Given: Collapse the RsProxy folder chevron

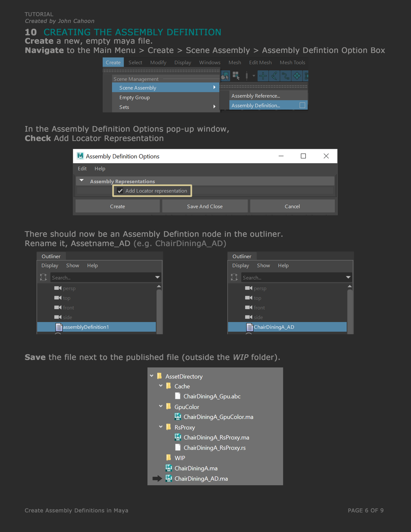Looking at the screenshot, I should pos(161,427).
